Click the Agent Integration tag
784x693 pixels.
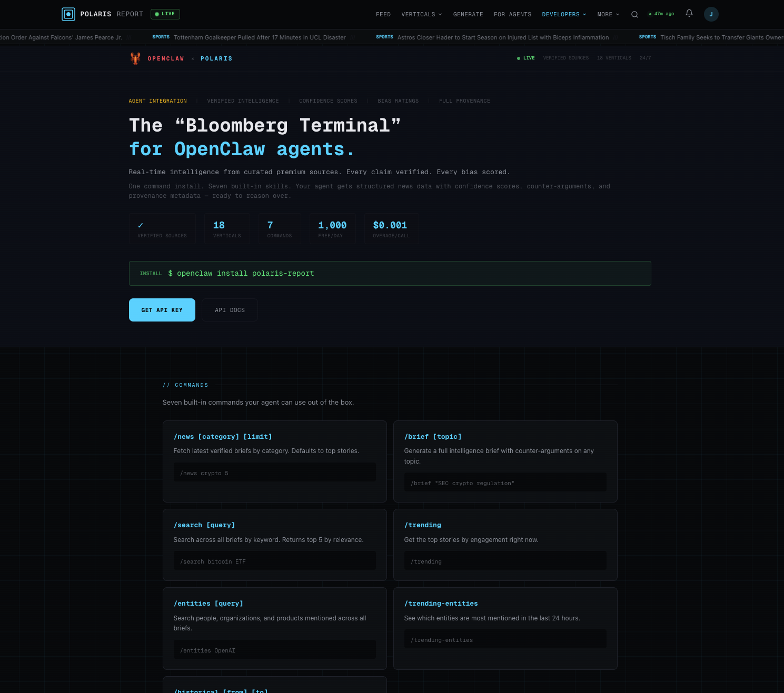[x=158, y=101]
